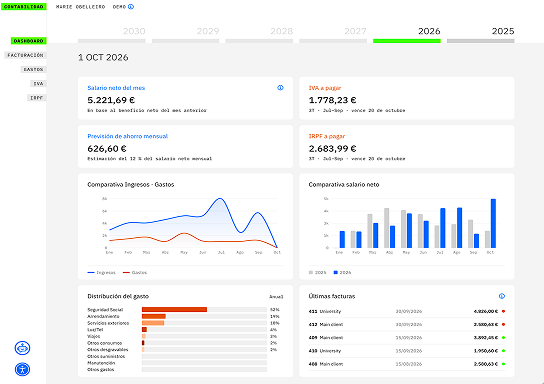Open the Previsión de ahorro mensual title
Image resolution: width=544 pixels, height=384 pixels.
pos(128,136)
